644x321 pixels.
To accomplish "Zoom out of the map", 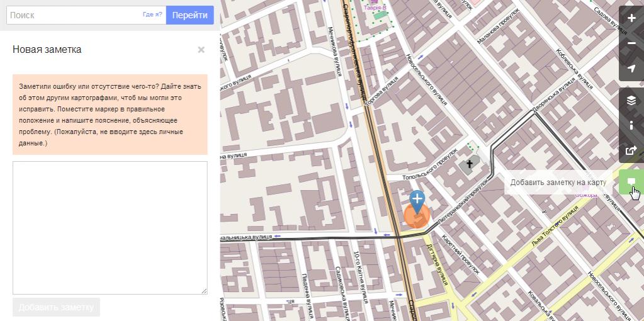I will tap(631, 43).
